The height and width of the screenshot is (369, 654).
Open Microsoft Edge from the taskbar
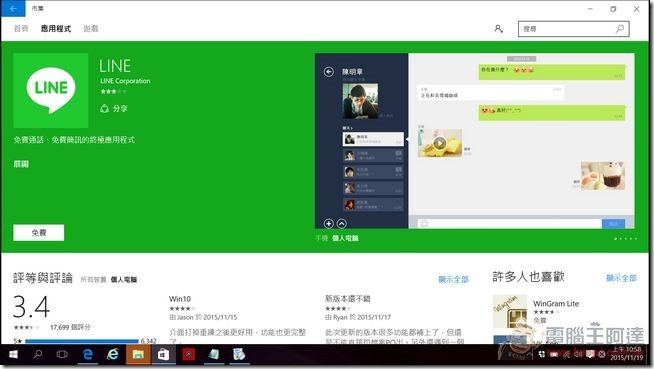[x=88, y=354]
